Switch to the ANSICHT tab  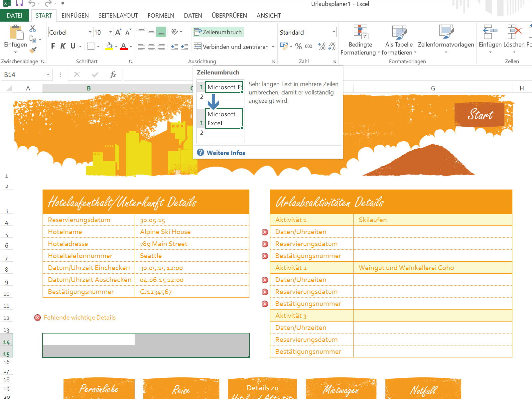(x=269, y=15)
